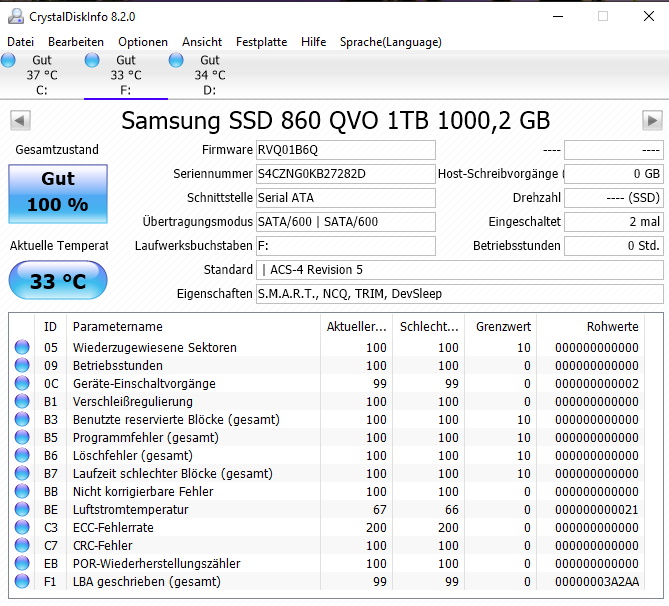Click the previous disk arrow button
Image resolution: width=669 pixels, height=606 pixels.
pyautogui.click(x=20, y=120)
